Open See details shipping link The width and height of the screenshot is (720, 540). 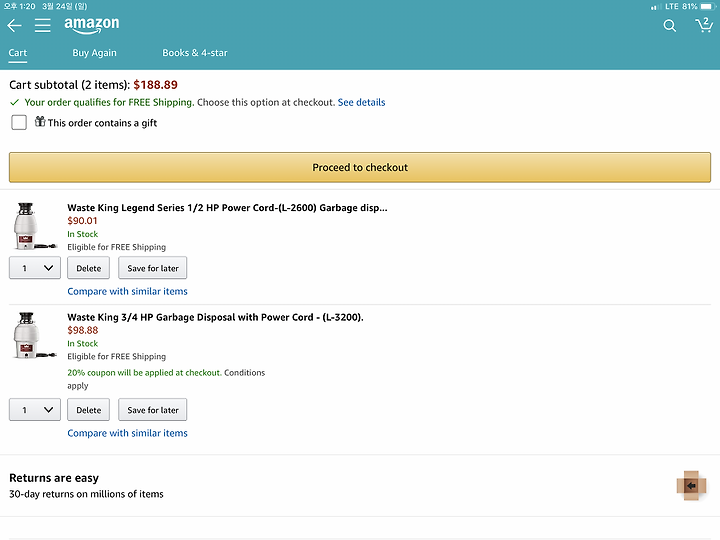tap(361, 102)
